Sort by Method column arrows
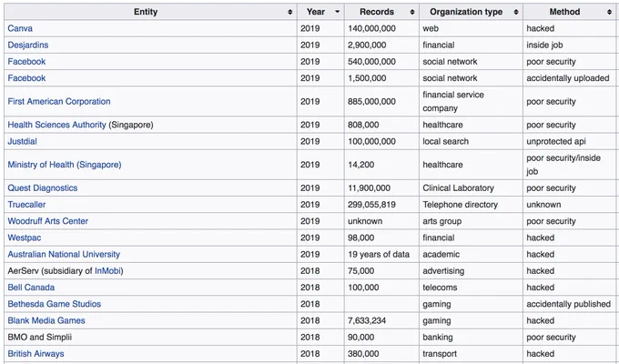Image resolution: width=619 pixels, height=364 pixels. pos(610,12)
